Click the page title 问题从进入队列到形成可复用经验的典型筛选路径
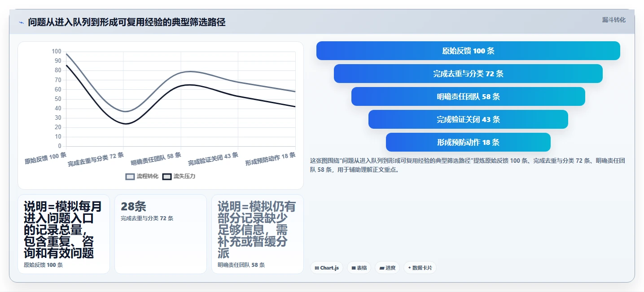Screen dimensions: 644x292 (127, 22)
